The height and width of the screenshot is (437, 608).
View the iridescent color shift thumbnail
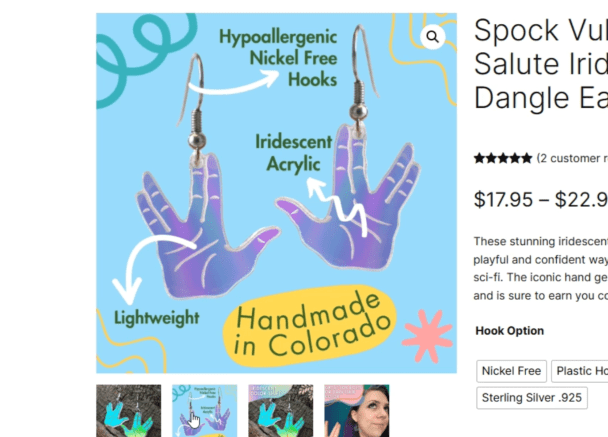(x=281, y=411)
